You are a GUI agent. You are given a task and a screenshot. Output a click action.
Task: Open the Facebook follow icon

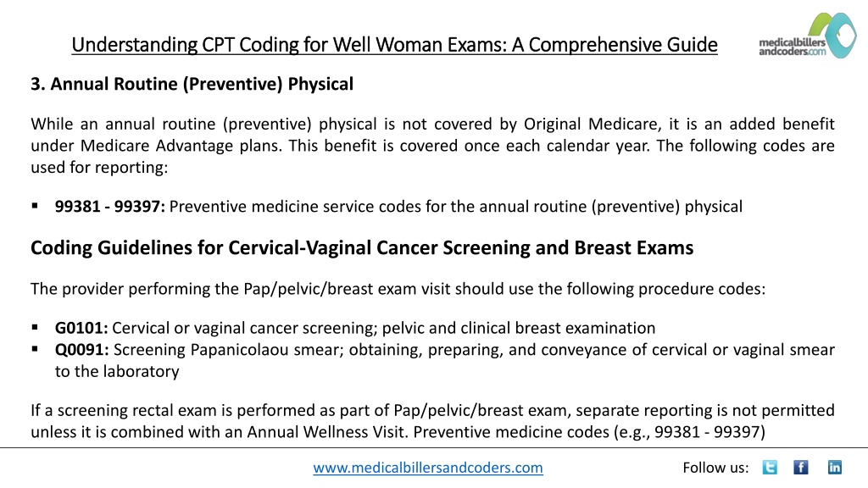(x=800, y=468)
